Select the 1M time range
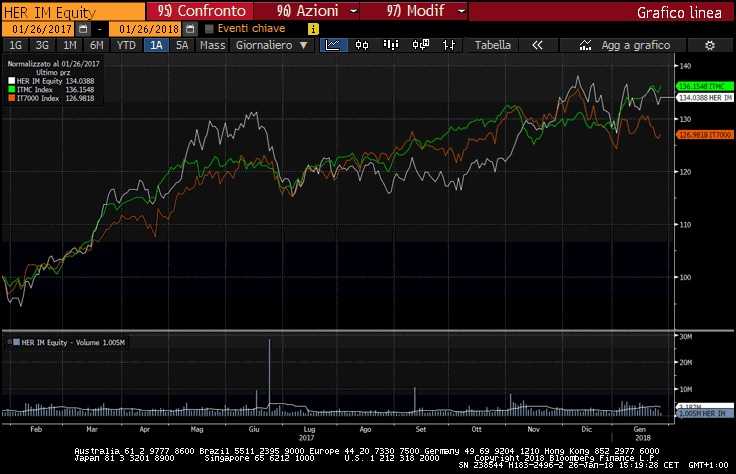Image resolution: width=736 pixels, height=474 pixels. coord(69,45)
